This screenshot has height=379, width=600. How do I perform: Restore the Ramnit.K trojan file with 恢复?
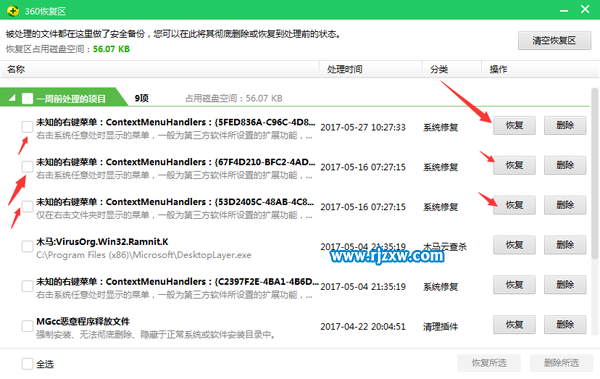514,245
